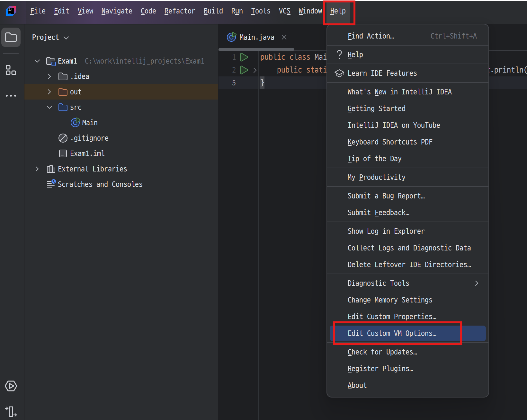Open the Structure tool window icon
This screenshot has width=527, height=420.
pyautogui.click(x=11, y=70)
